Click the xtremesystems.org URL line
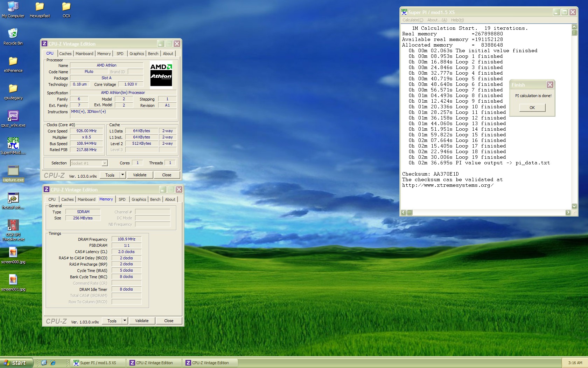This screenshot has width=588, height=368. pos(448,185)
